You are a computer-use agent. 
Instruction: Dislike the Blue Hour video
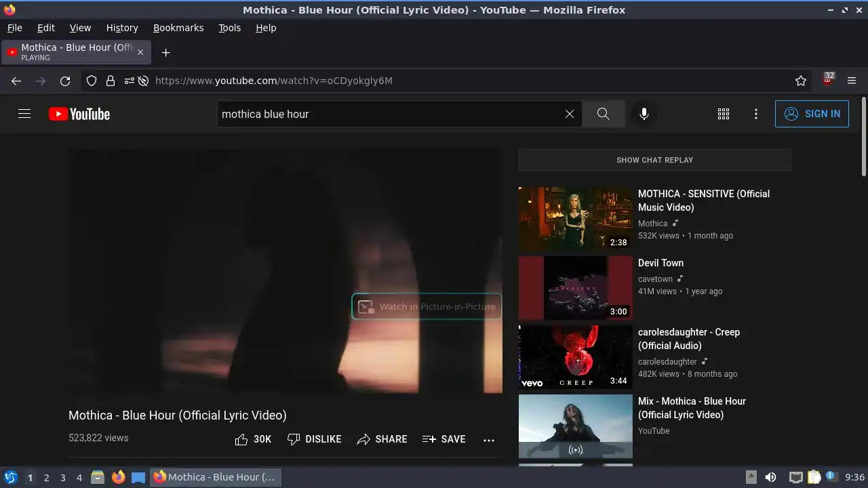(314, 439)
